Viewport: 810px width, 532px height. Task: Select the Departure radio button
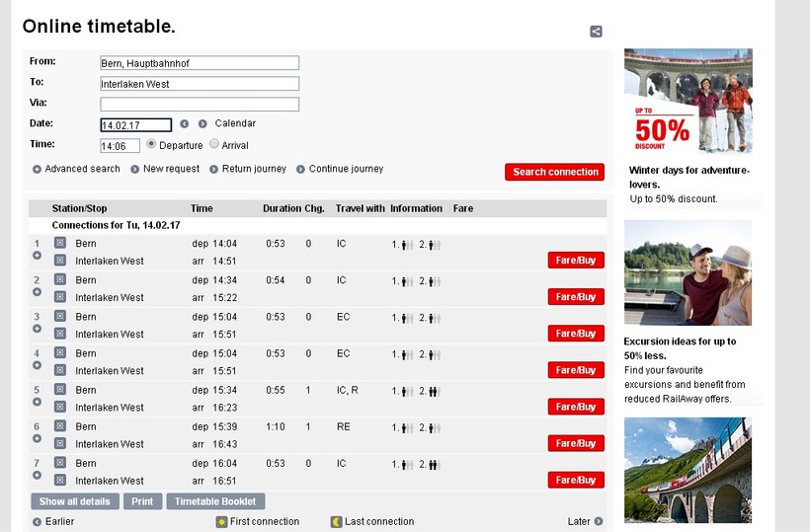[151, 144]
